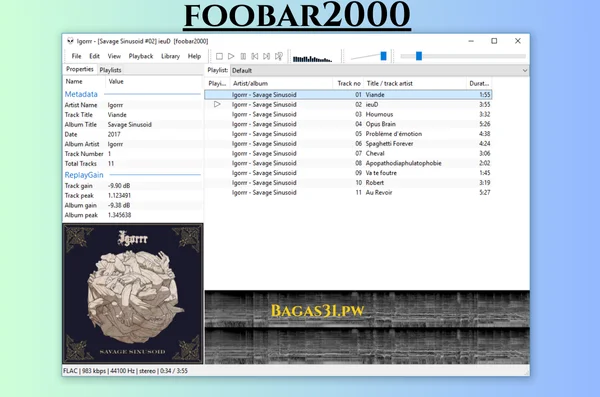Sort by Artist/album column header

click(282, 83)
